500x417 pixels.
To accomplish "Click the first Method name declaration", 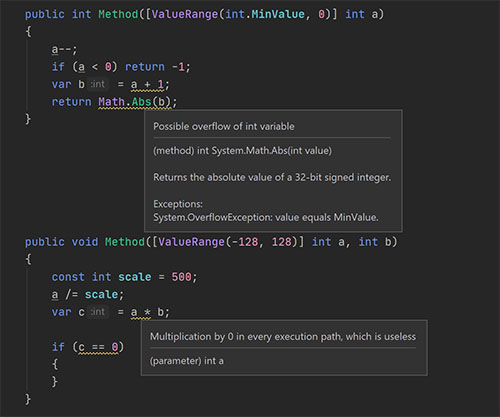I will (x=118, y=14).
